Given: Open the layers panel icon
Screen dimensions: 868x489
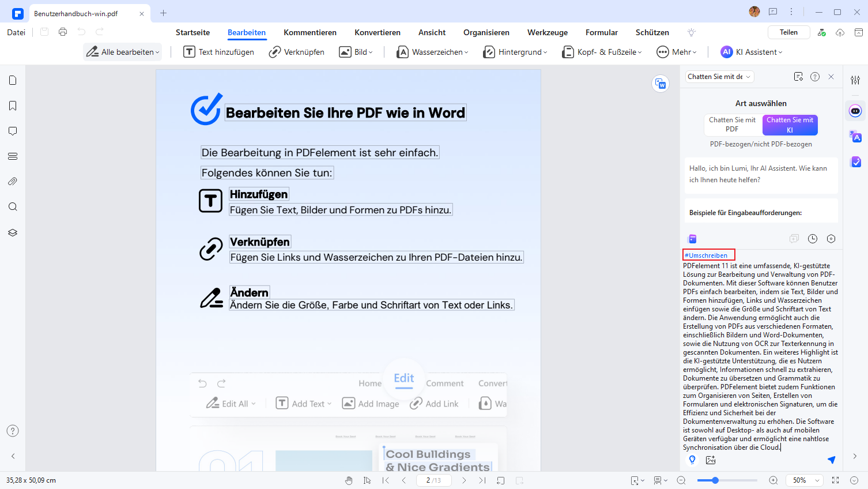Looking at the screenshot, I should (x=13, y=232).
